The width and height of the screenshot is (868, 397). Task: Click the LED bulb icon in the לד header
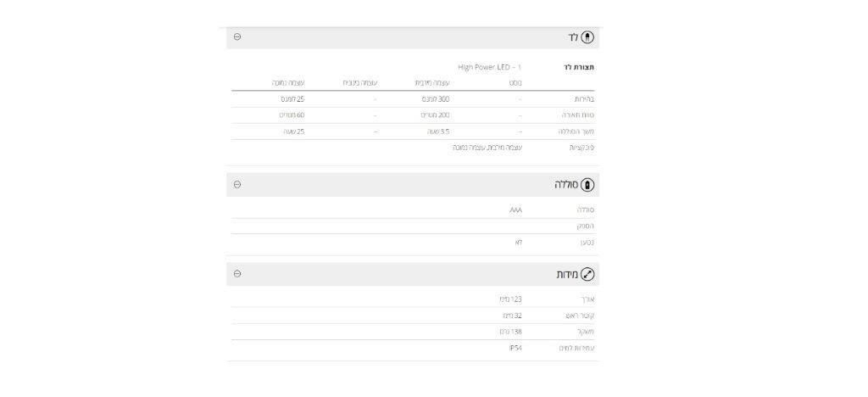click(x=587, y=37)
